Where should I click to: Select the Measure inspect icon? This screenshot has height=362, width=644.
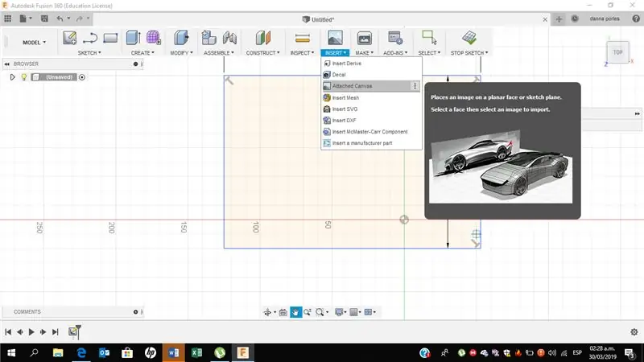303,38
